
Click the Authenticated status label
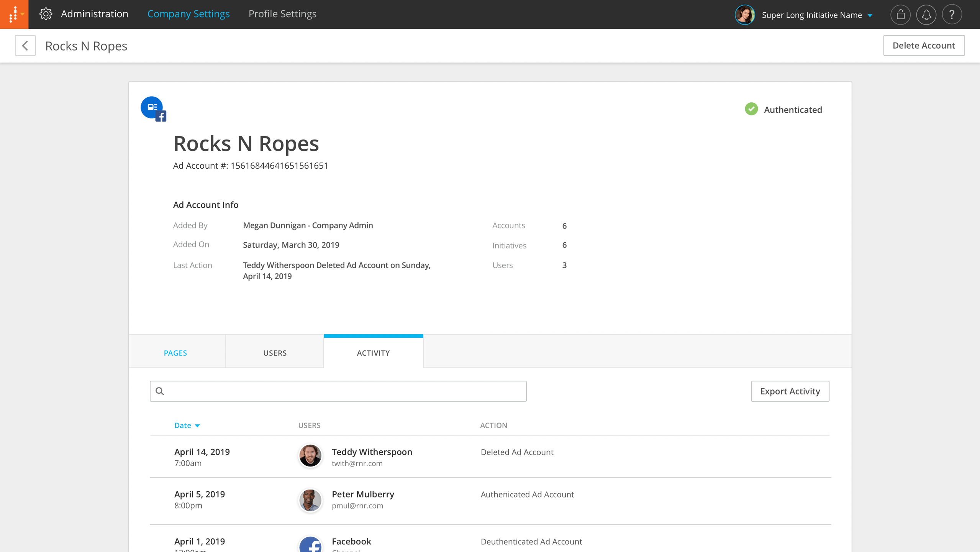(x=793, y=110)
